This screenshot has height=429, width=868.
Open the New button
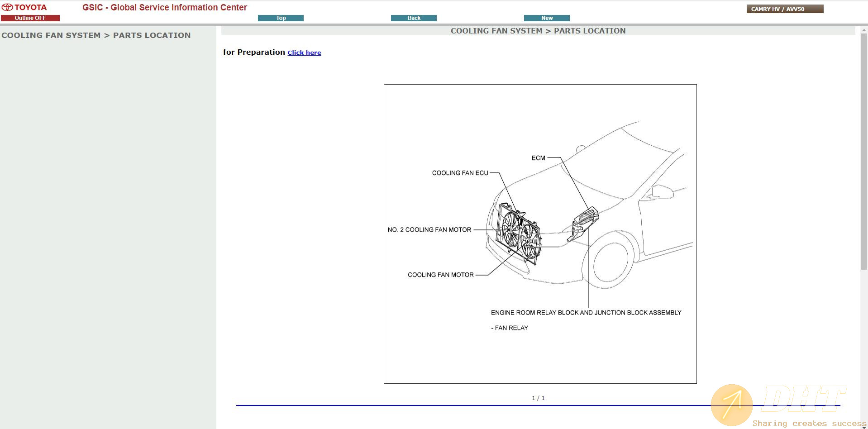[x=547, y=18]
